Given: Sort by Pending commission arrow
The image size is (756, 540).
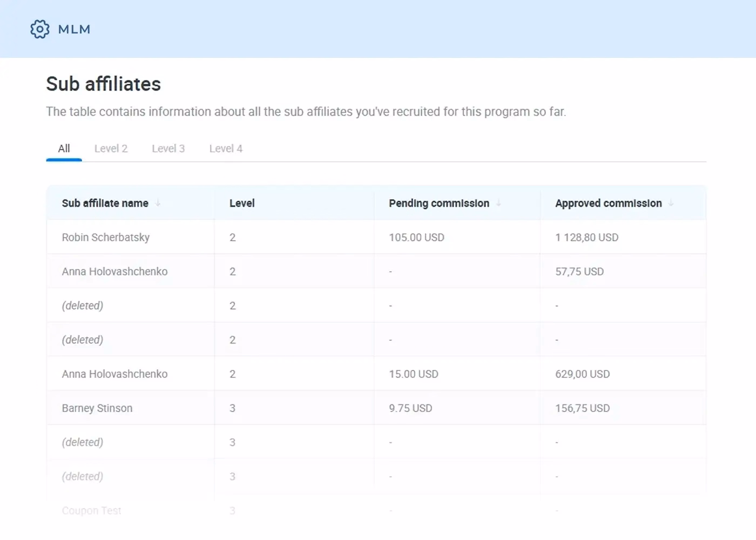Looking at the screenshot, I should coord(499,204).
